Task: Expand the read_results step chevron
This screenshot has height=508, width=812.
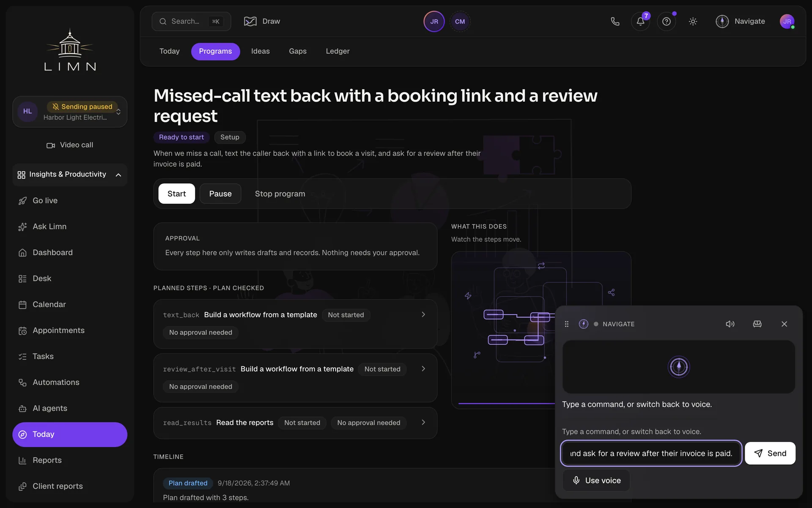Action: [x=423, y=422]
